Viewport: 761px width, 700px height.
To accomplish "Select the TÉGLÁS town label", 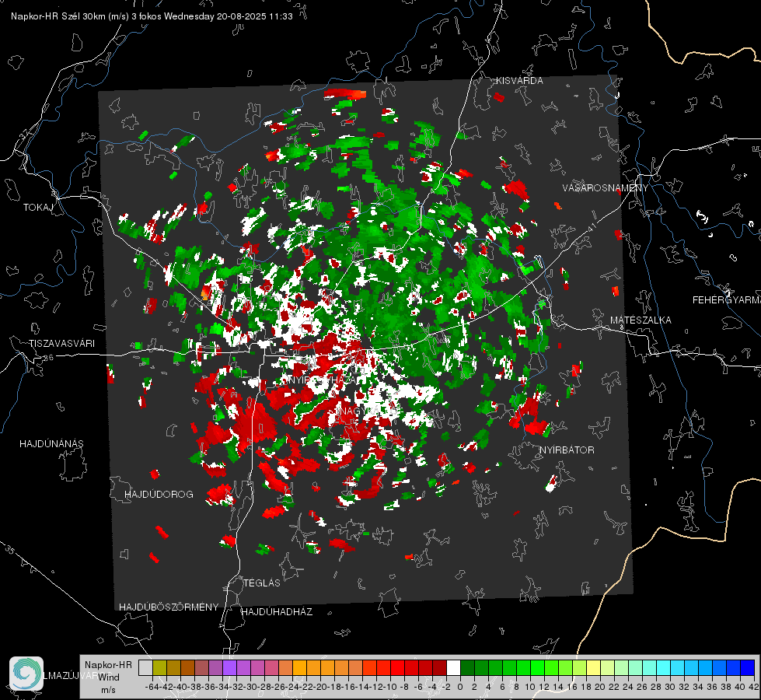I will (x=262, y=583).
